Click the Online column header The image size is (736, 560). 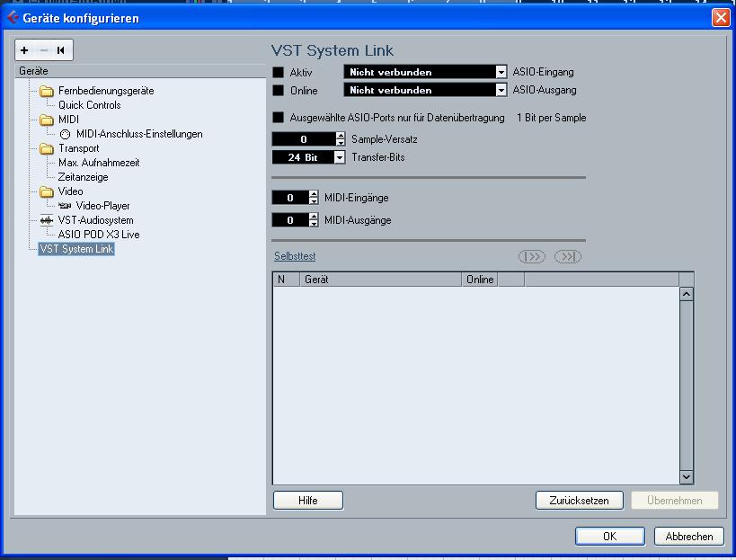[480, 280]
